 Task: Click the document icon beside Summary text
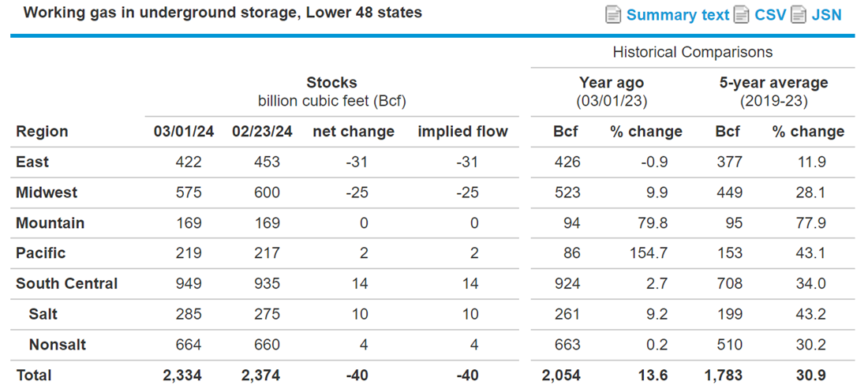pos(613,15)
